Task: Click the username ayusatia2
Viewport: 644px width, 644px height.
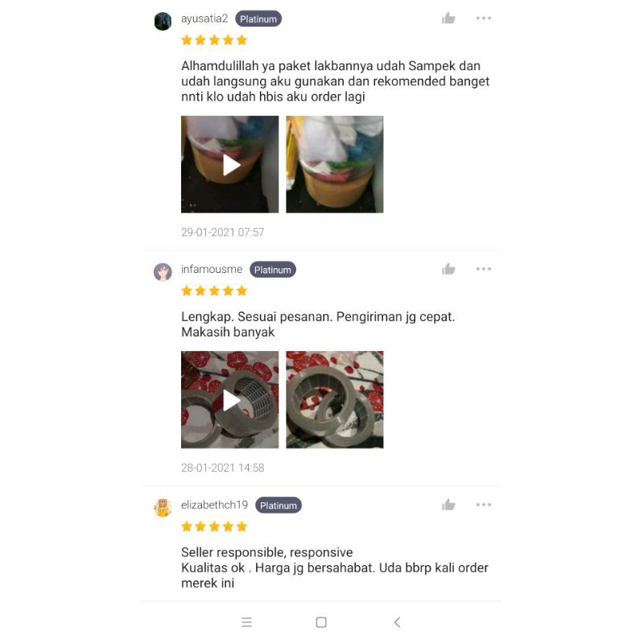Action: point(204,19)
